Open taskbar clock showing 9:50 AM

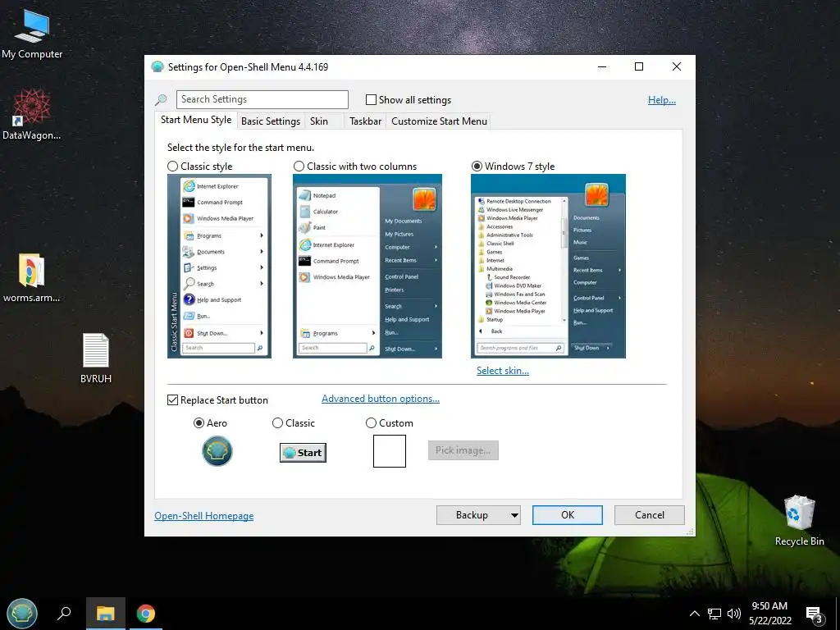click(769, 614)
